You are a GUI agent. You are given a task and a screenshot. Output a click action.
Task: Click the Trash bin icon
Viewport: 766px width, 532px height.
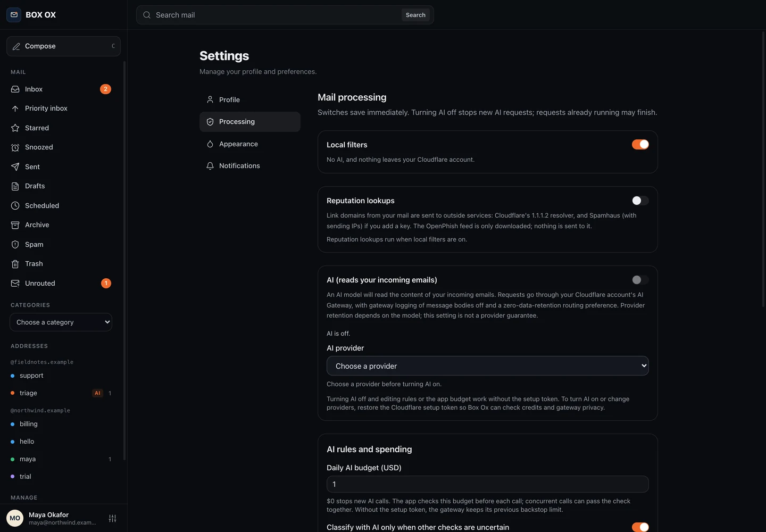15,264
